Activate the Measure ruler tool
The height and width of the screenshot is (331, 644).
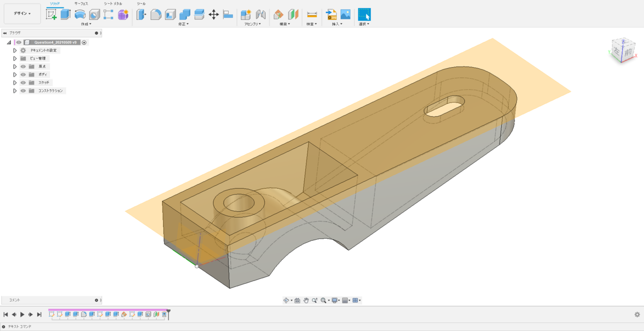point(312,15)
